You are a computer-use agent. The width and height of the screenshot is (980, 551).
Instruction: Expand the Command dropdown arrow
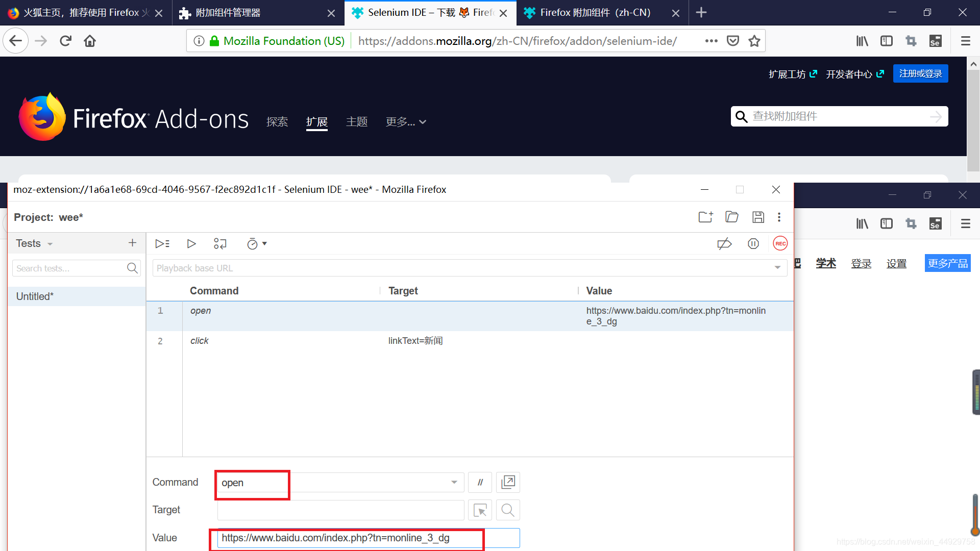[x=454, y=482]
